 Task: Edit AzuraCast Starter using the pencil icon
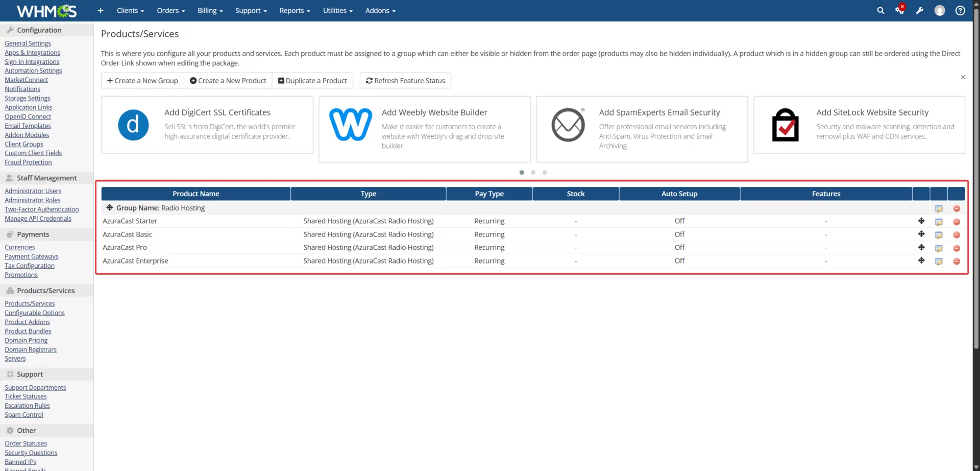click(939, 221)
